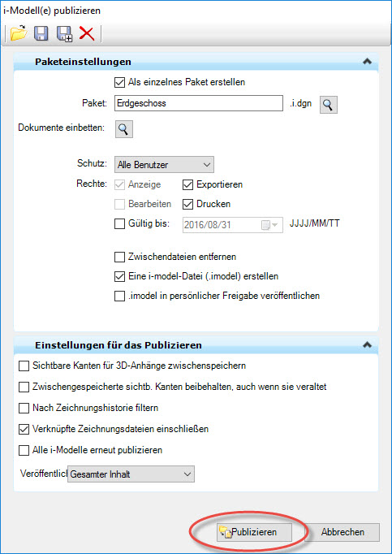Toggle Exportieren rights checkbox
The width and height of the screenshot is (392, 554).
point(187,184)
